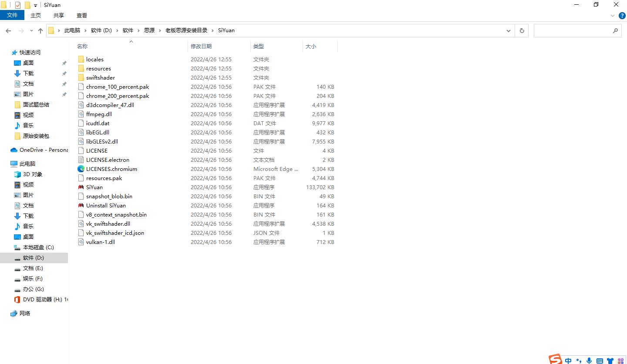
Task: Refresh the current folder view
Action: (x=522, y=30)
